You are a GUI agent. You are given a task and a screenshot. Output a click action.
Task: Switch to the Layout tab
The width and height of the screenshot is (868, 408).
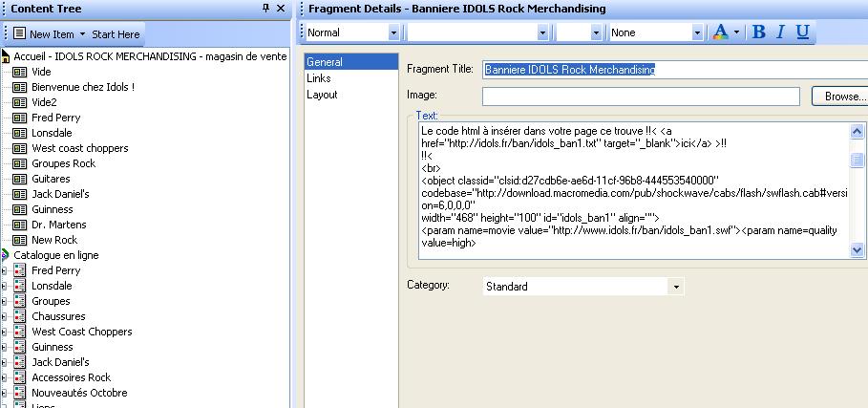(x=322, y=95)
